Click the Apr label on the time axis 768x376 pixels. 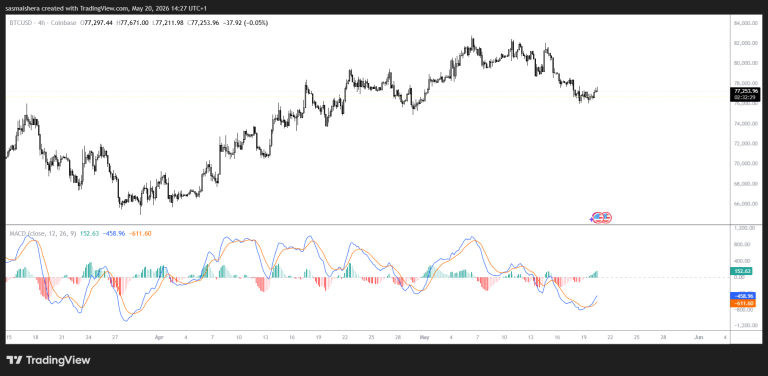(159, 337)
